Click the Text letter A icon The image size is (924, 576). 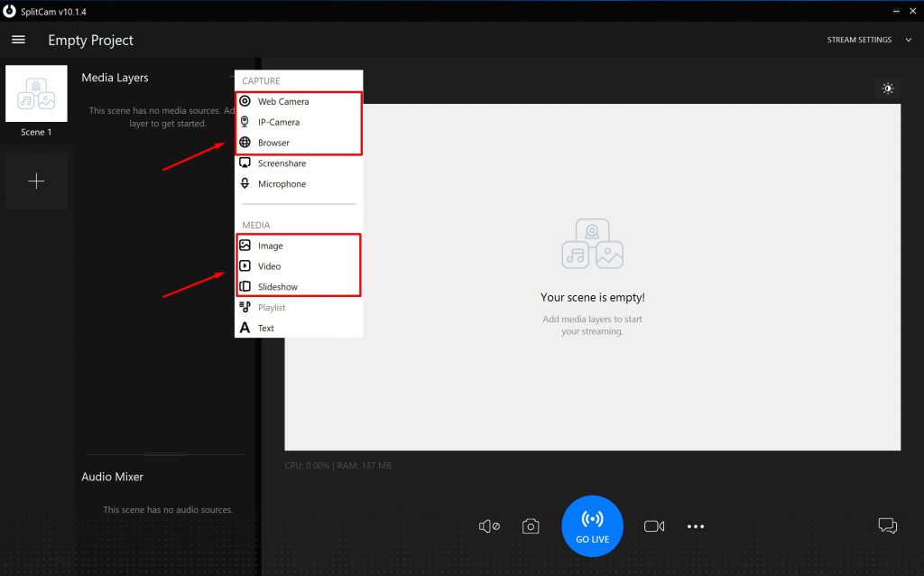coord(245,328)
